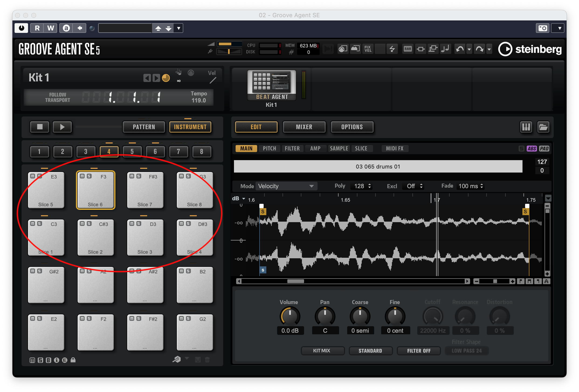Click the screwdriver pad tool icon

(x=177, y=359)
